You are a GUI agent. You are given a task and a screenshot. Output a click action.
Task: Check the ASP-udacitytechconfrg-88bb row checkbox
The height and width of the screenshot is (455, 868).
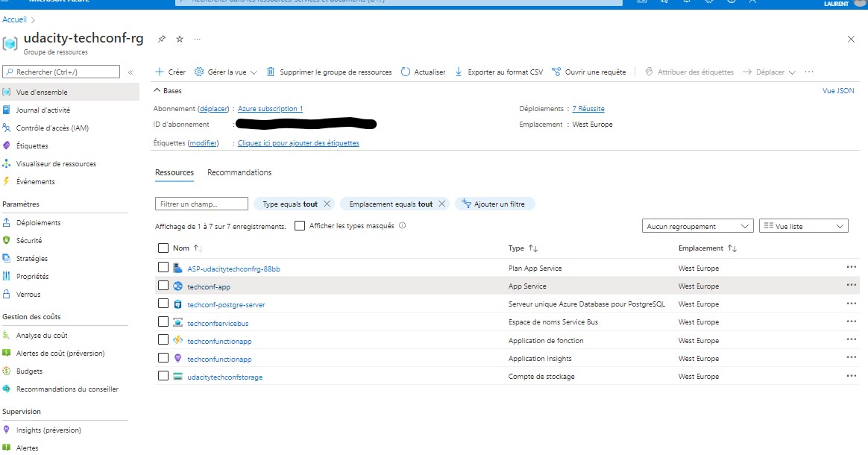(x=163, y=267)
